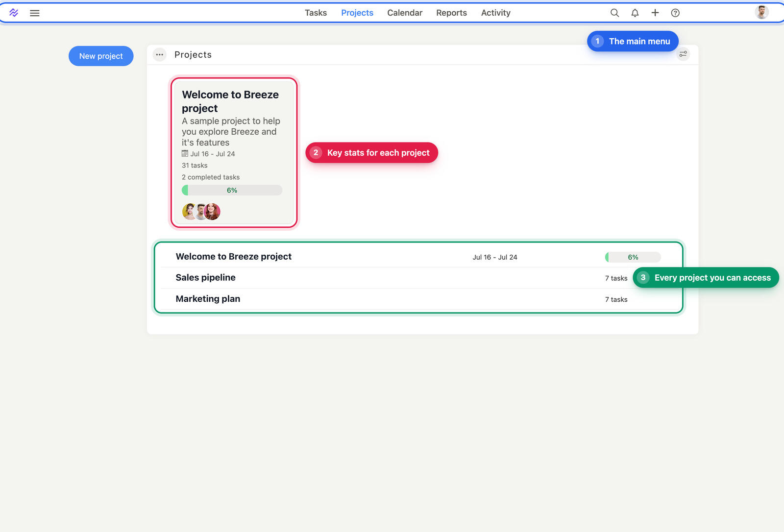The width and height of the screenshot is (784, 532).
Task: Open the Marketing plan project row
Action: point(418,299)
